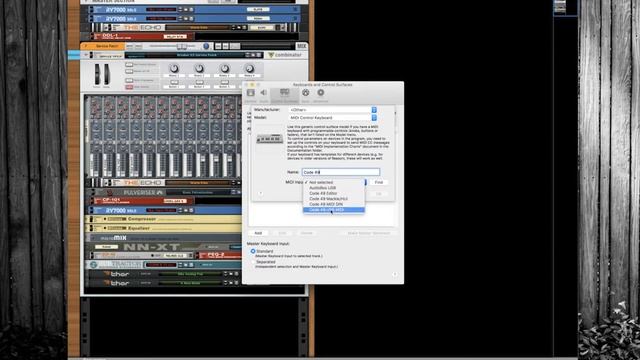Click the rack navigator thumbnail

560,7
